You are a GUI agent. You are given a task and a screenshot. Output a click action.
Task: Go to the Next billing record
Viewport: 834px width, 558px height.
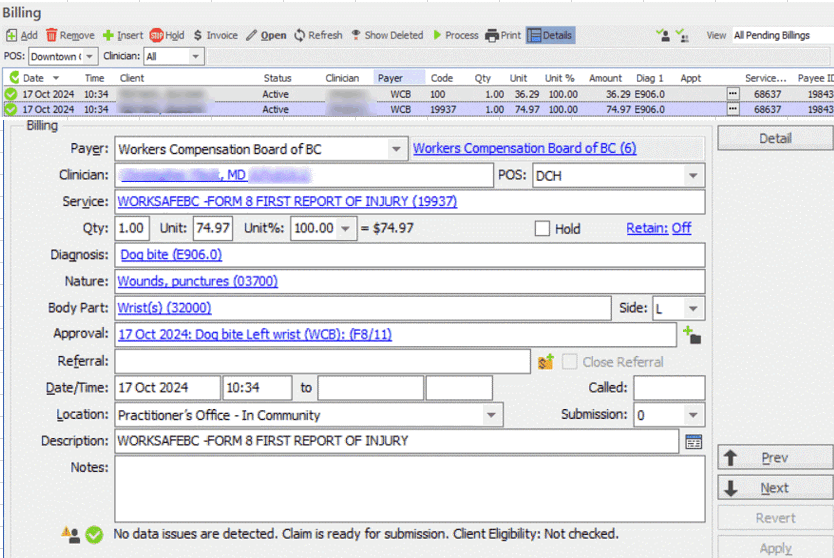click(x=774, y=488)
